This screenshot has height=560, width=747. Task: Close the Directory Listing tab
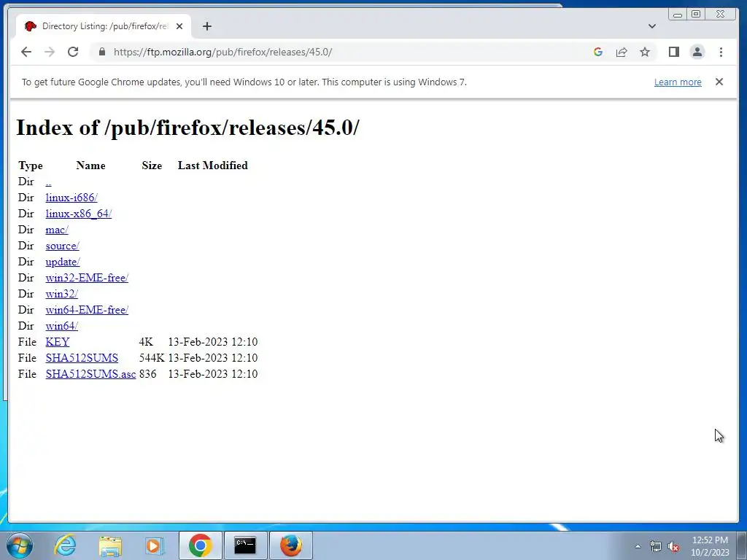pos(179,26)
